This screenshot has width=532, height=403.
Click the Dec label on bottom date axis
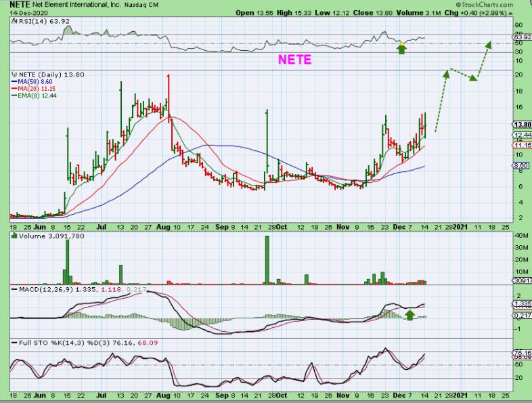(399, 396)
